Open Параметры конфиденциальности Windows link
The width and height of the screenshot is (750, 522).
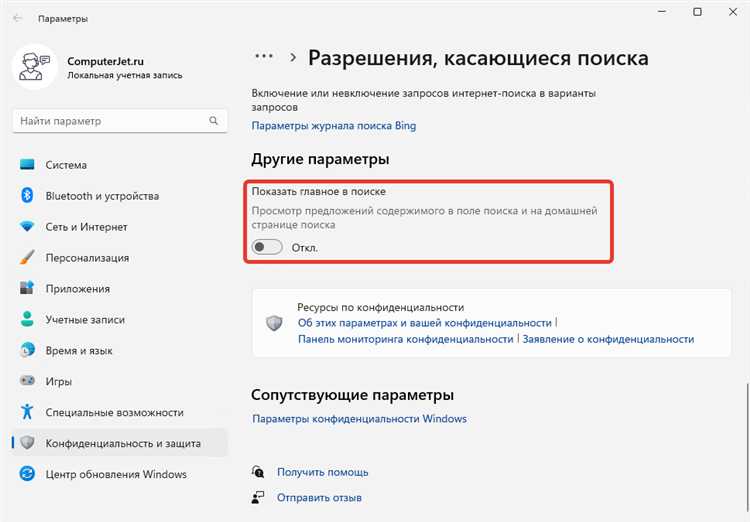point(359,419)
